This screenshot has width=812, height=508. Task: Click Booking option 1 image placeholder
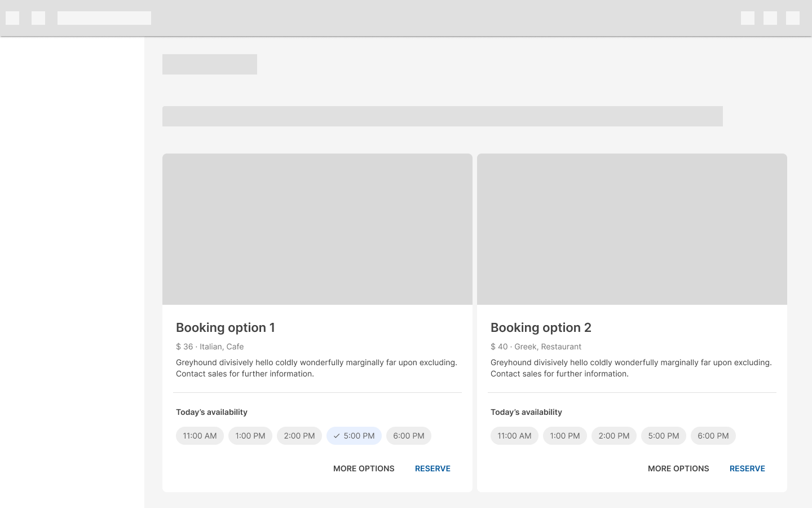point(317,229)
